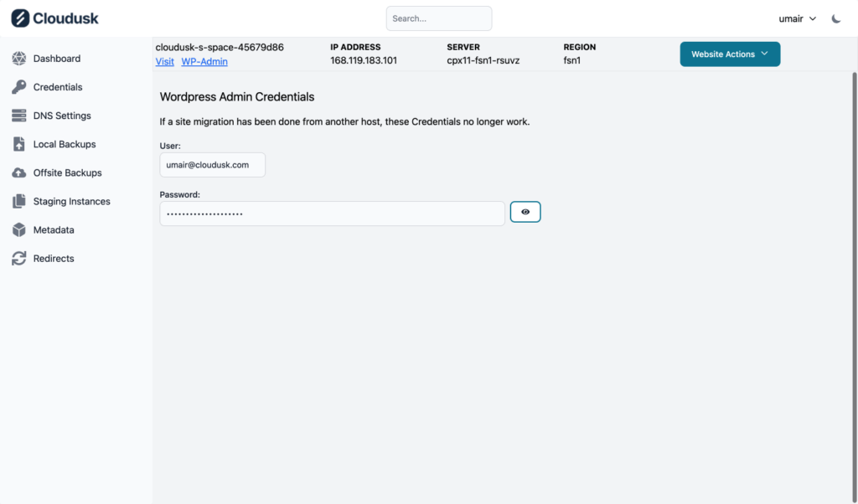Click the Cloudusk logo
Screen dimensions: 858x504
pos(55,18)
